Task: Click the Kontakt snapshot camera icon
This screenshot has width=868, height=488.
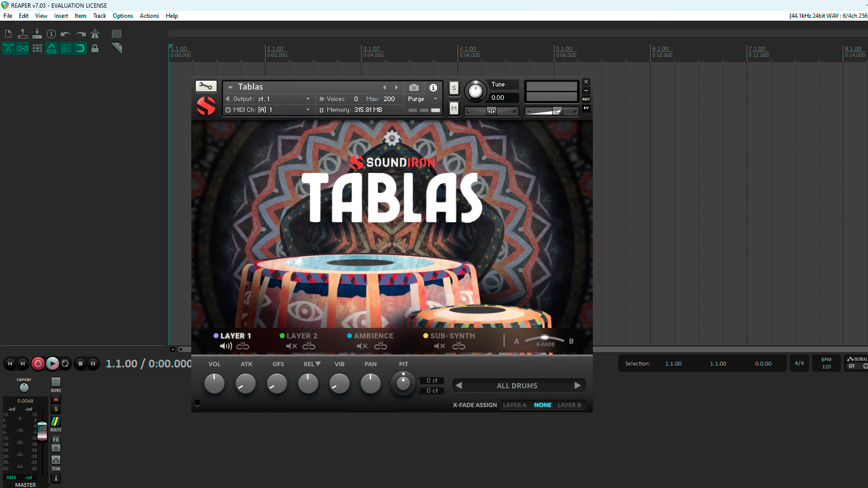Action: point(414,88)
